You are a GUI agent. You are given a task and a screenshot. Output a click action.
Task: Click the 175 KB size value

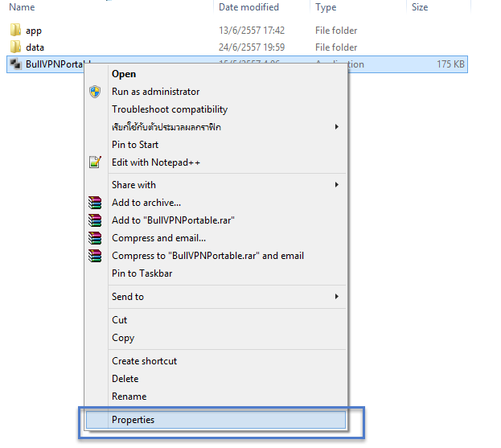[x=450, y=64]
